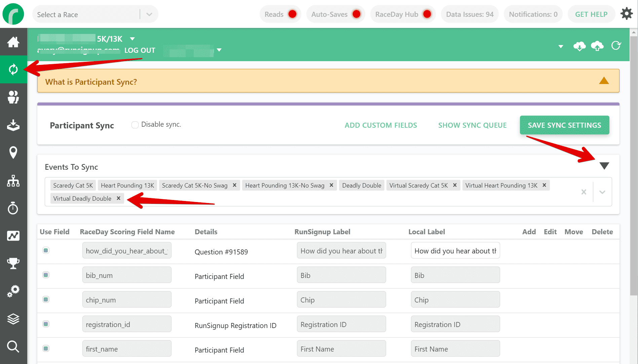Click the RaceDay Hub status indicator
The image size is (638, 364).
[x=403, y=14]
